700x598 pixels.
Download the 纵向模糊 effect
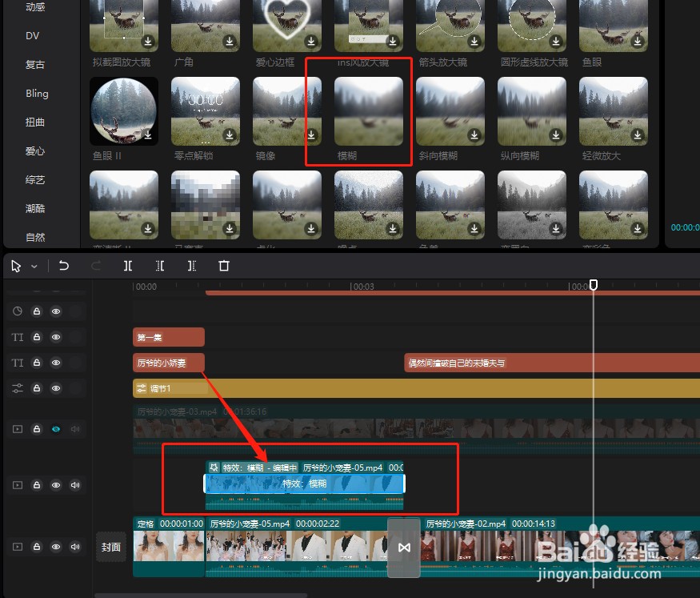tap(556, 134)
